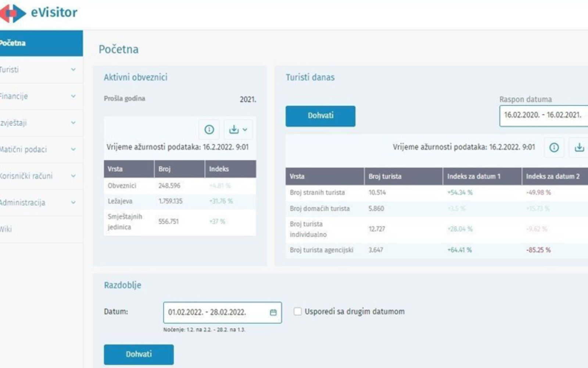Open info icon in Turisti danas panel
This screenshot has width=588, height=368.
click(554, 148)
